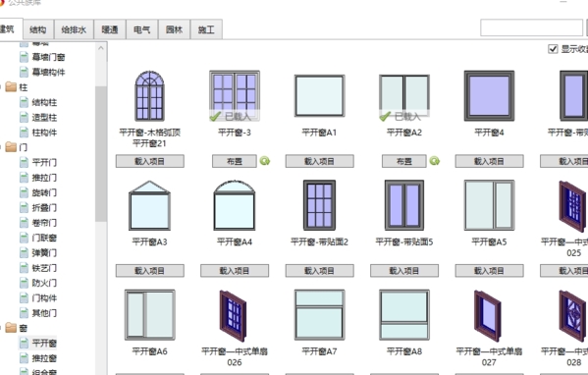
Task: Click 载入项目 under 平开窗A1
Action: point(319,161)
